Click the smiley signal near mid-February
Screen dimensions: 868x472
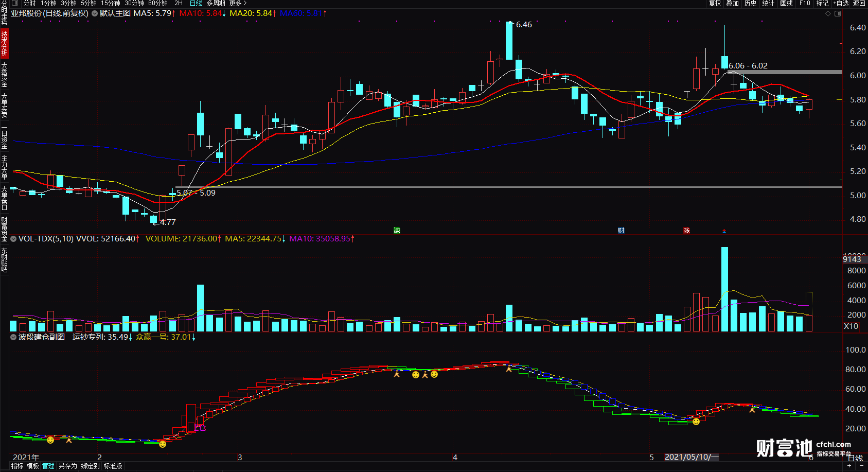tap(163, 444)
